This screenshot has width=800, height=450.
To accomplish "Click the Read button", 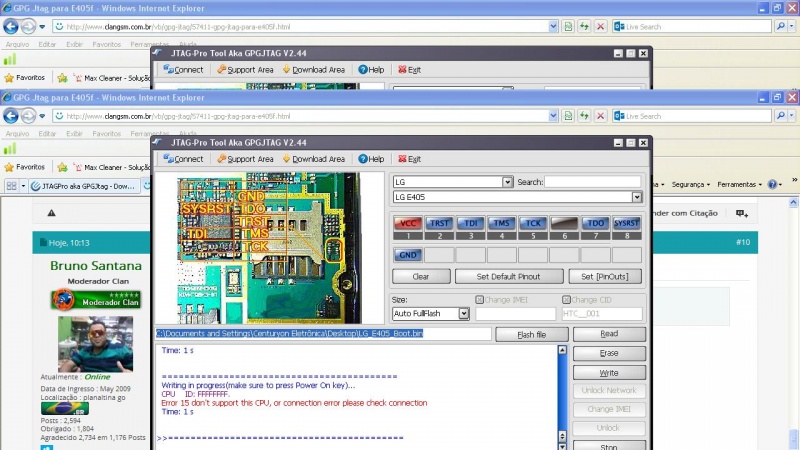I will [x=609, y=334].
